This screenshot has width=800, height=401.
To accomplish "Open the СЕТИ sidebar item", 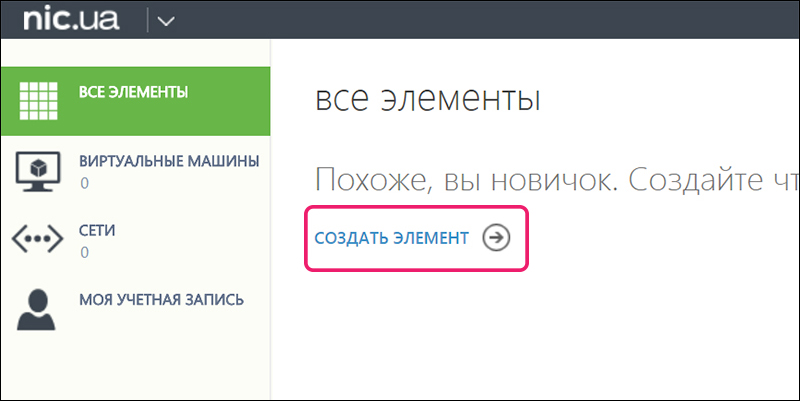I will pos(97,230).
